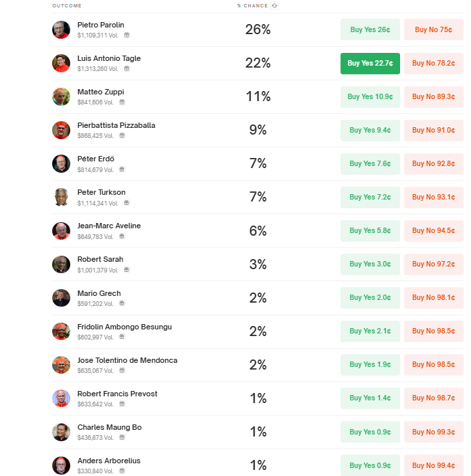The height and width of the screenshot is (476, 471).
Task: Click the gift icon under Luis Antonio Tagle
Action: point(126,68)
